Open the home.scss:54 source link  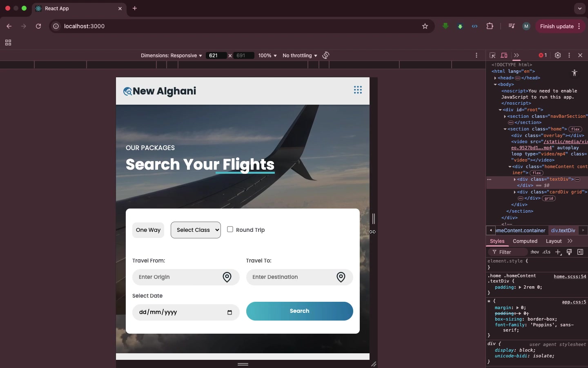coord(570,277)
